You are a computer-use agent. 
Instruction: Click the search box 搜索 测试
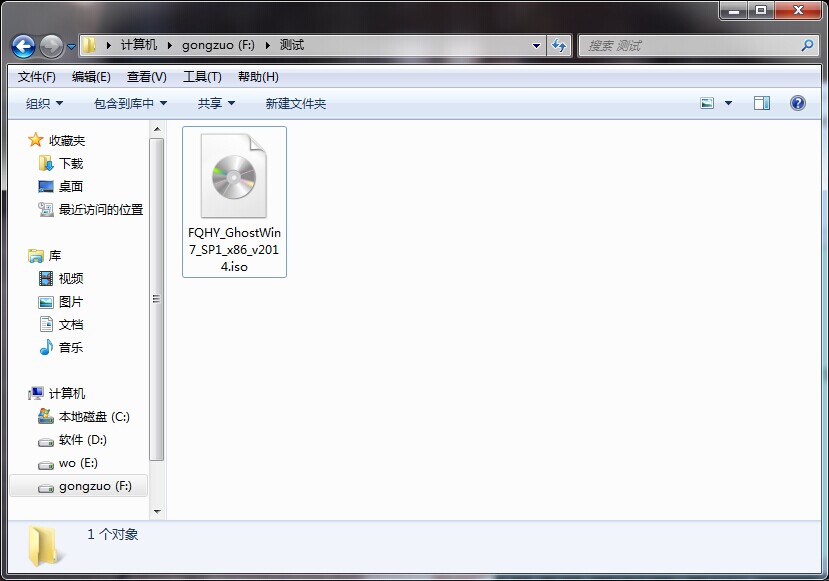point(690,46)
